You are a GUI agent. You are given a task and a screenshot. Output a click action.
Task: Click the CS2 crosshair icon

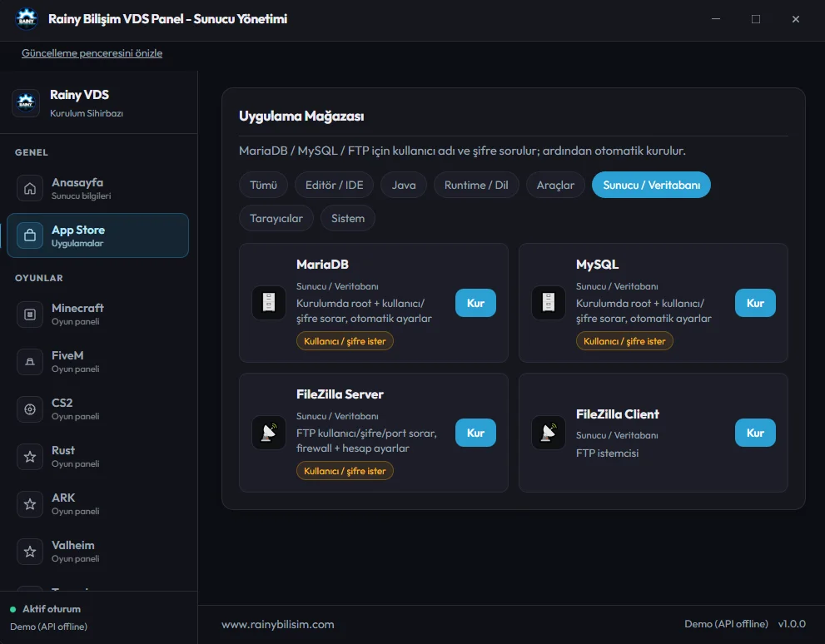(30, 409)
